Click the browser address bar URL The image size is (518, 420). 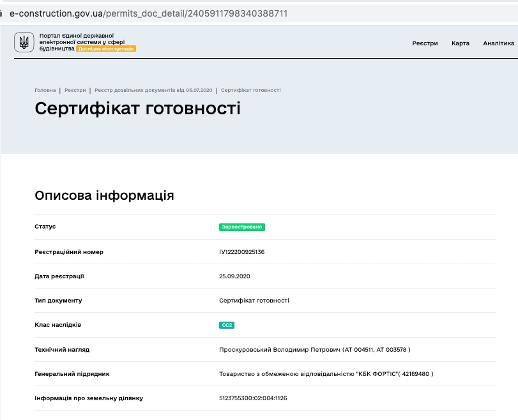148,13
